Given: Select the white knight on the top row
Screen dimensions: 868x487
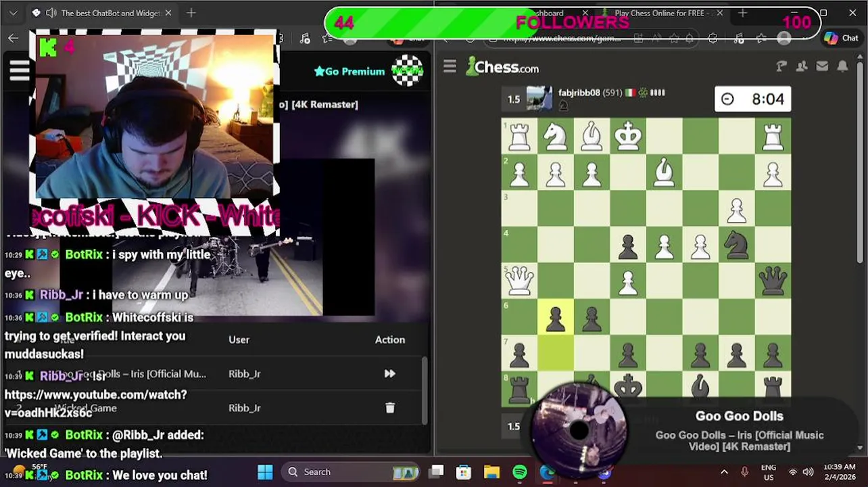Looking at the screenshot, I should (556, 136).
